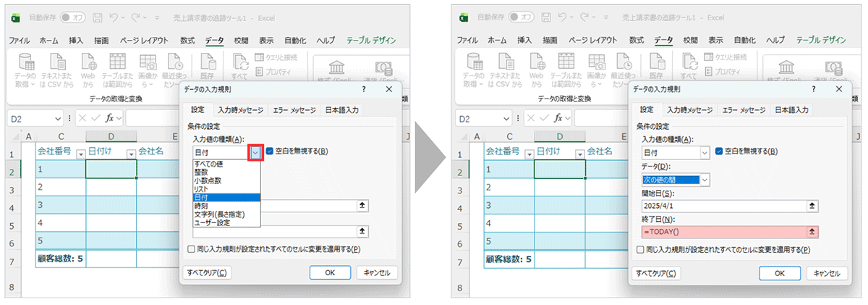This screenshot has width=868, height=305.
Task: Check 同じ入力規則 apply-to-all checkbox in right dialog
Action: click(639, 249)
